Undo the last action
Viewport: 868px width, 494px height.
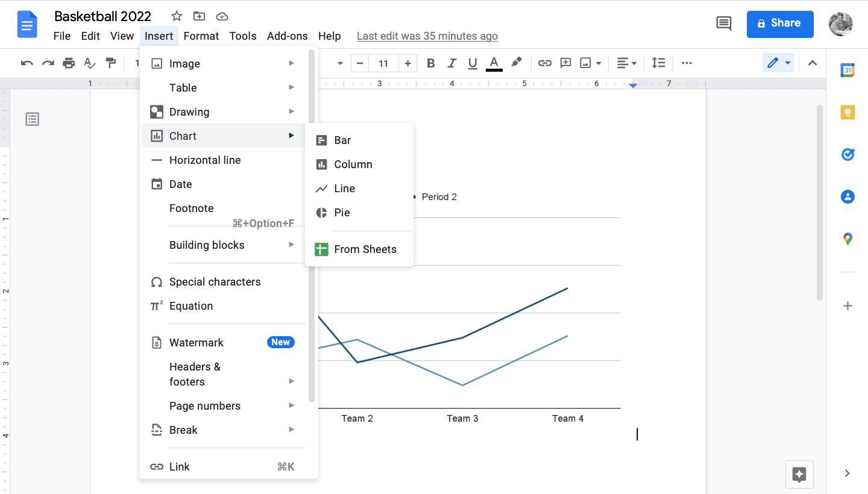tap(27, 63)
